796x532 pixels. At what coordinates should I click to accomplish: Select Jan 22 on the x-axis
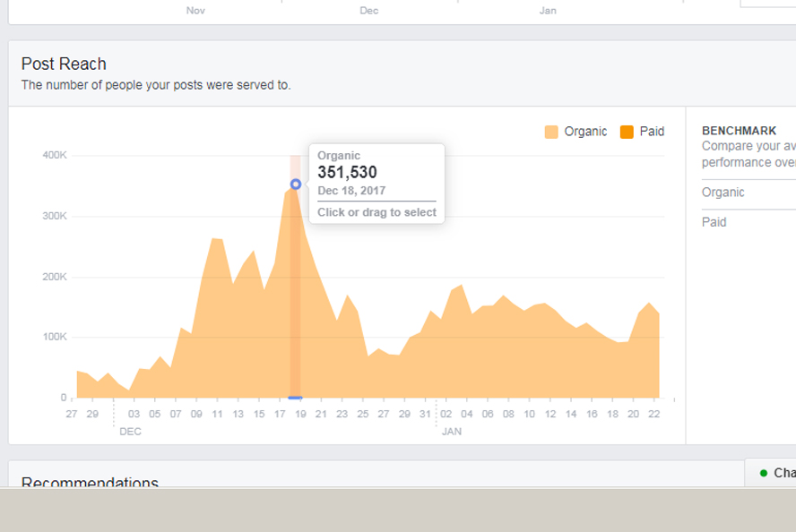[x=653, y=414]
